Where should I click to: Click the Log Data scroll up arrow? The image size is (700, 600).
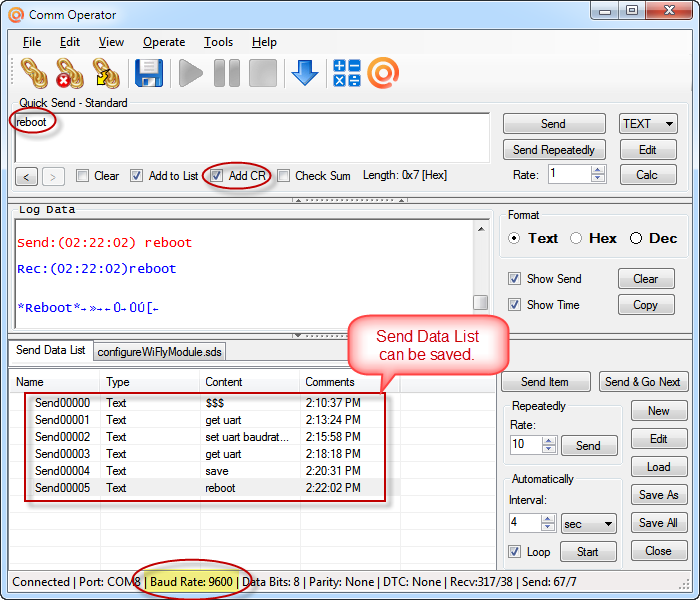(481, 229)
